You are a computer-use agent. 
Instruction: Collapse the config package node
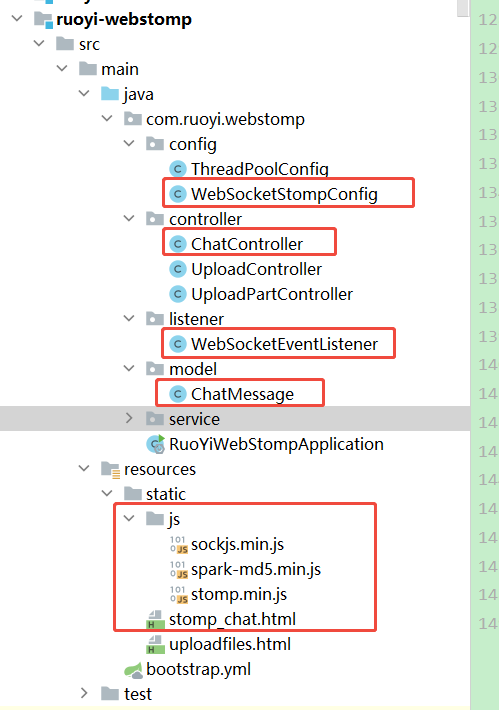pos(129,144)
